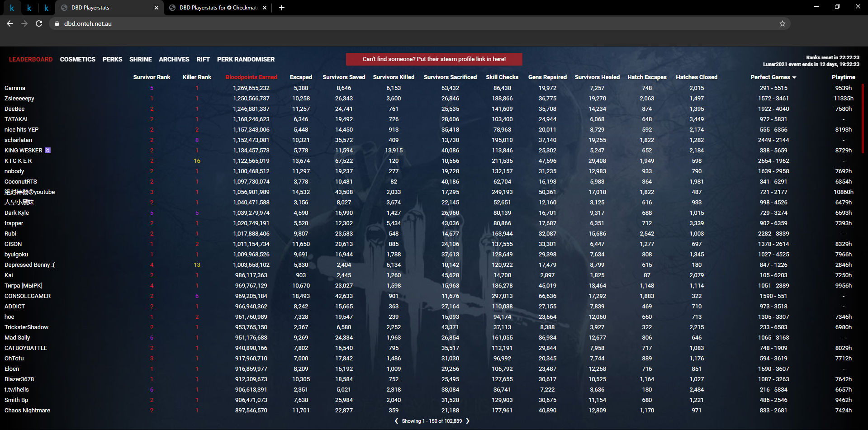Viewport: 868px width, 430px height.
Task: Open the Perk Randomiser page
Action: pyautogui.click(x=246, y=59)
